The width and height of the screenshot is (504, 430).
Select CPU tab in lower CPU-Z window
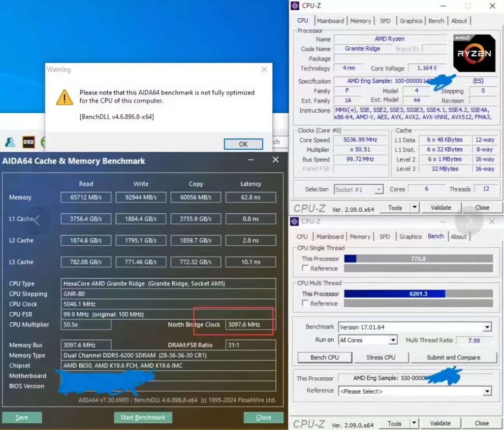302,236
